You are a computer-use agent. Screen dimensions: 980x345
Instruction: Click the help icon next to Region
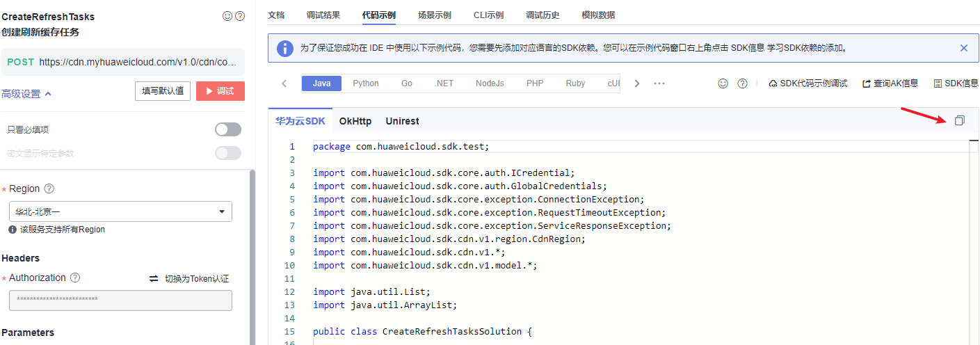coord(49,188)
